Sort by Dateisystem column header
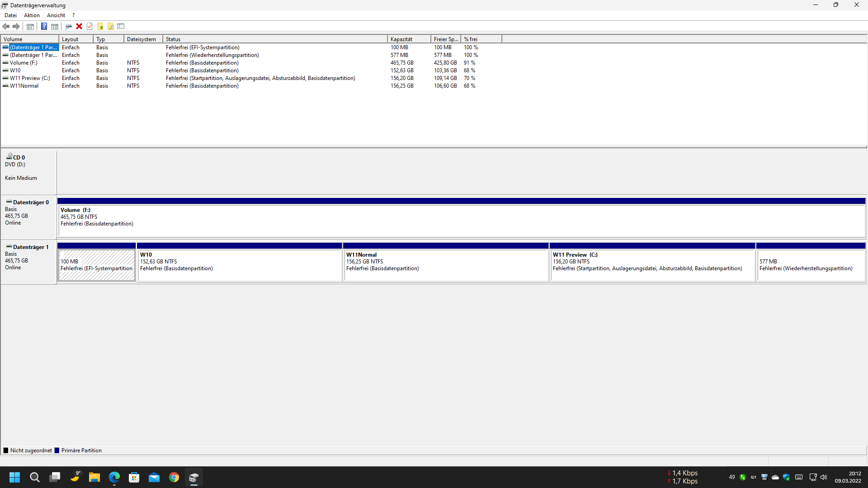 pyautogui.click(x=143, y=39)
